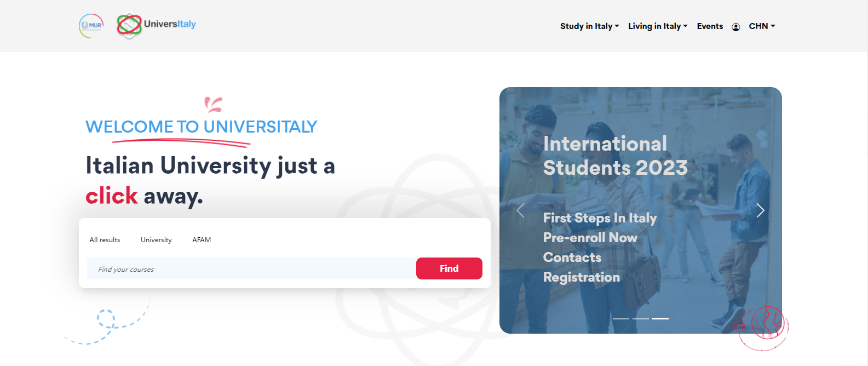Click the red Find button

(449, 268)
